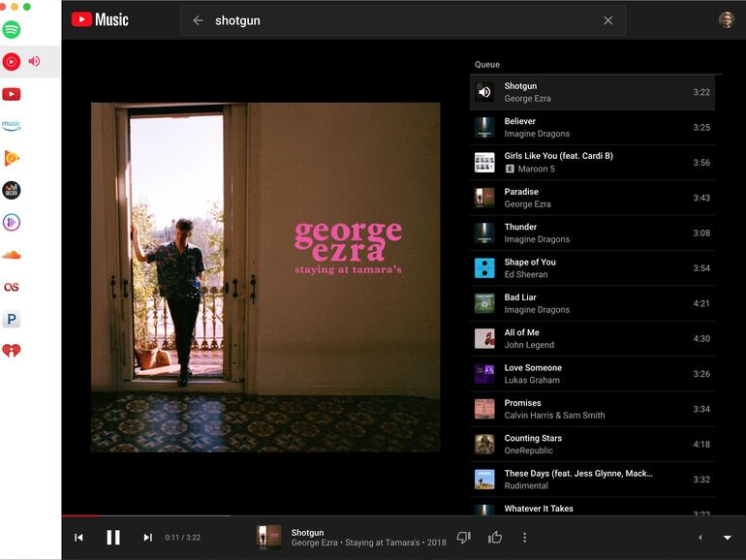Screen dimensions: 746x560
Task: Click the Staying at Tamara's album artwork
Action: coord(265,277)
